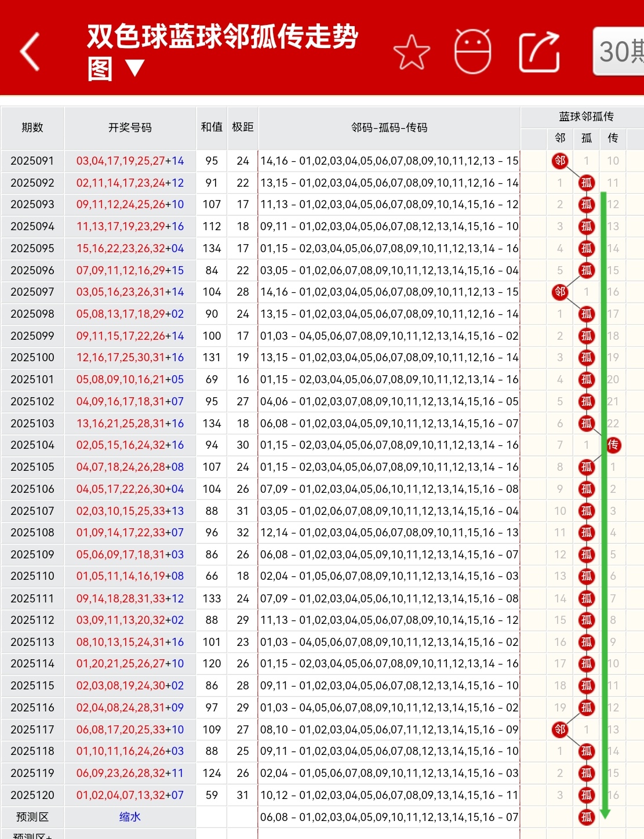The width and height of the screenshot is (644, 839).
Task: Tap the 邻 marker in row 2025097
Action: coord(559,292)
